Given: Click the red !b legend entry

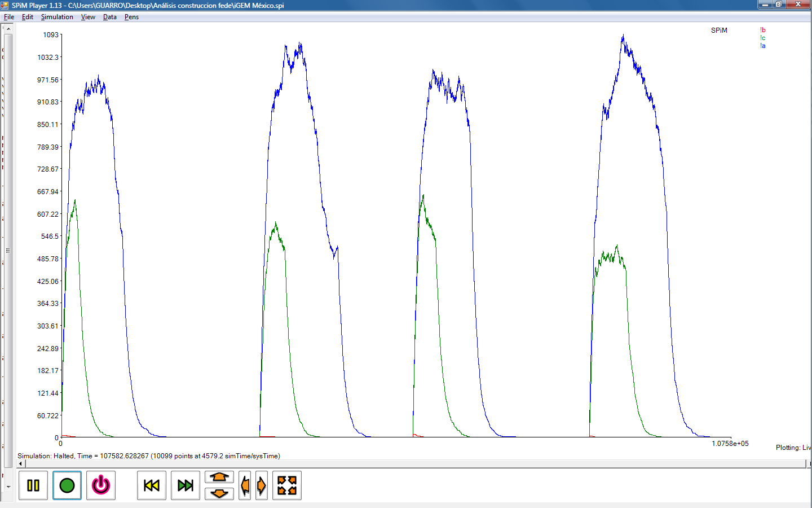Looking at the screenshot, I should (x=762, y=30).
